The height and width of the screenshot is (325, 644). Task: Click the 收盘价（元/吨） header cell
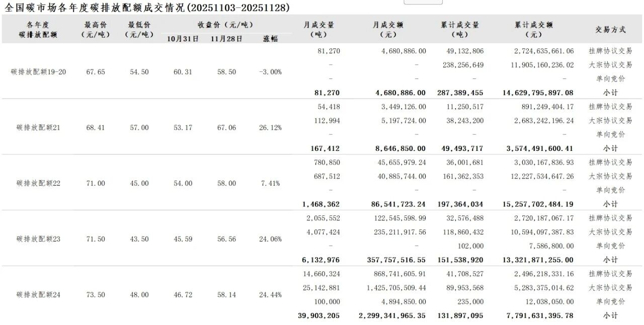225,25
